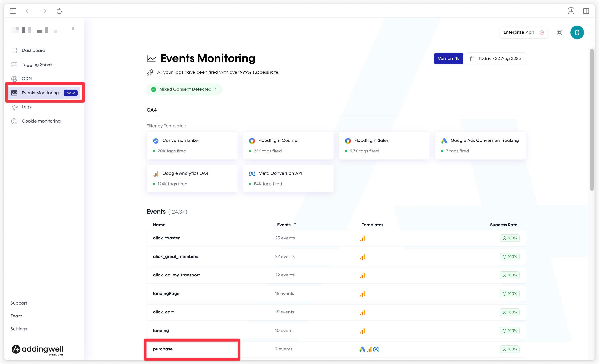Click the Enterprise Plan arrow icon
The height and width of the screenshot is (364, 599).
pos(542,32)
